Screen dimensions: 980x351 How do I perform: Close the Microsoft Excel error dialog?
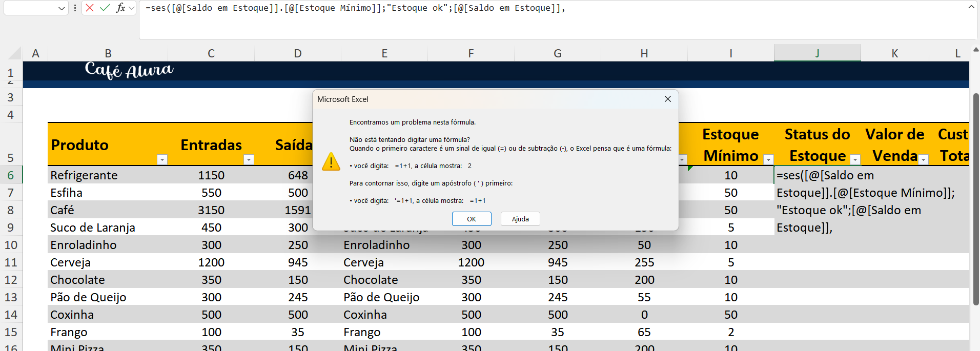667,99
